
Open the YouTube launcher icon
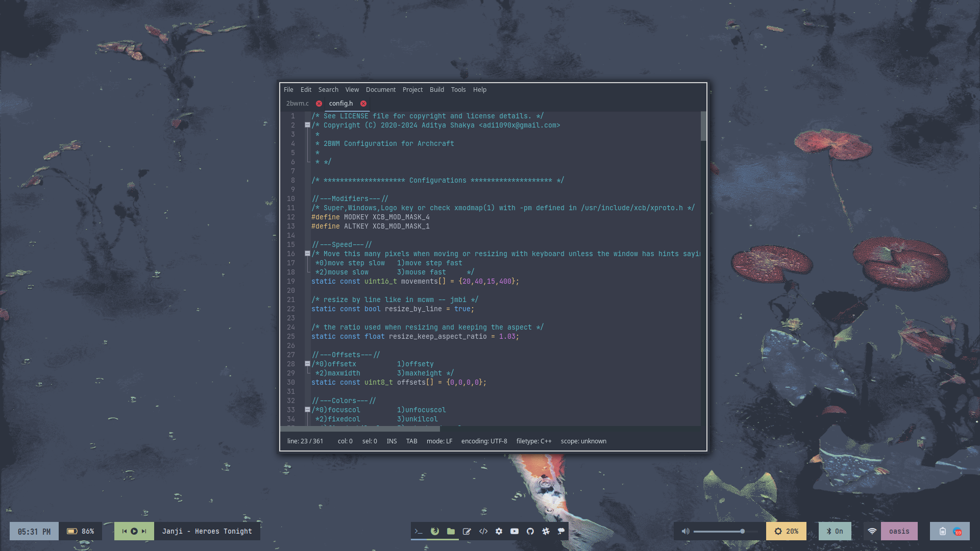click(514, 531)
